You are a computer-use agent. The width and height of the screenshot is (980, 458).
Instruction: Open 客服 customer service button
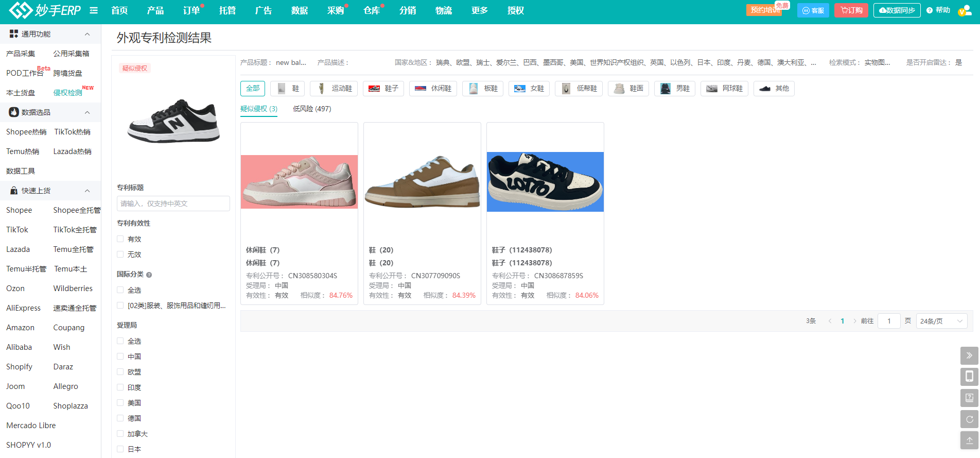[x=813, y=10]
